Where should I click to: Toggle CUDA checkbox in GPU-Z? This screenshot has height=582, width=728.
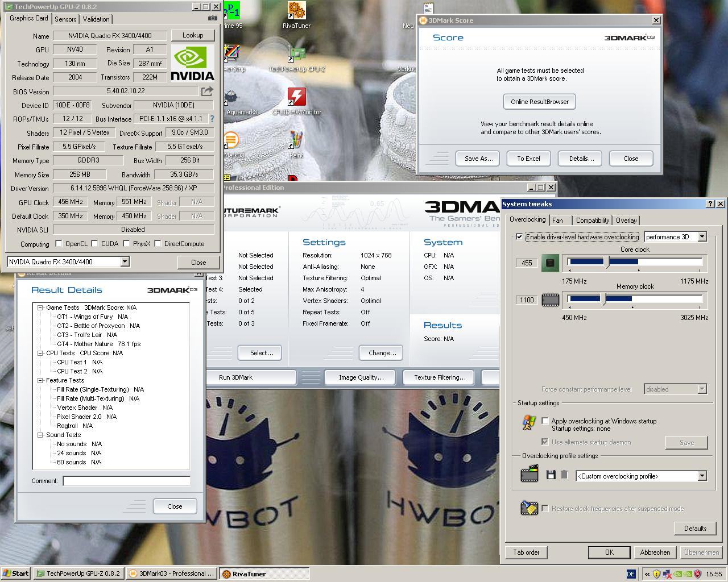[x=94, y=244]
